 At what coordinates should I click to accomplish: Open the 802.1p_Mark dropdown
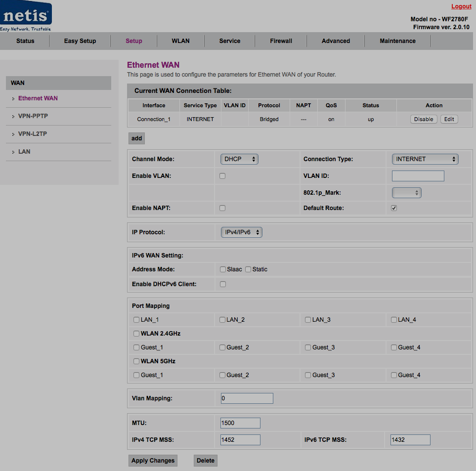[x=406, y=193]
